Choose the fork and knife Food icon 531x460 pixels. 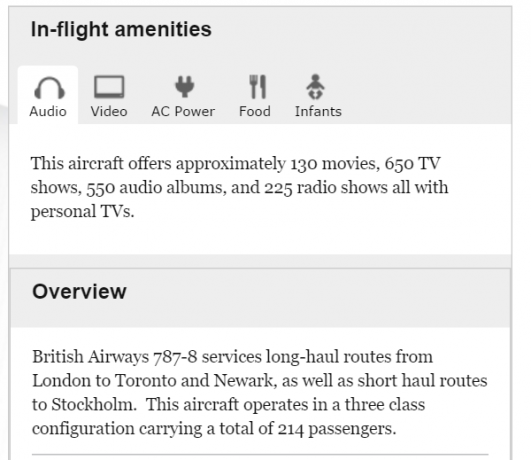pos(258,86)
